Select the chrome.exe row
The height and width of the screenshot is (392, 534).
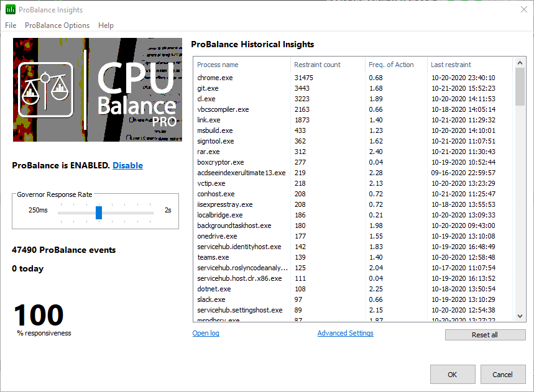point(354,78)
